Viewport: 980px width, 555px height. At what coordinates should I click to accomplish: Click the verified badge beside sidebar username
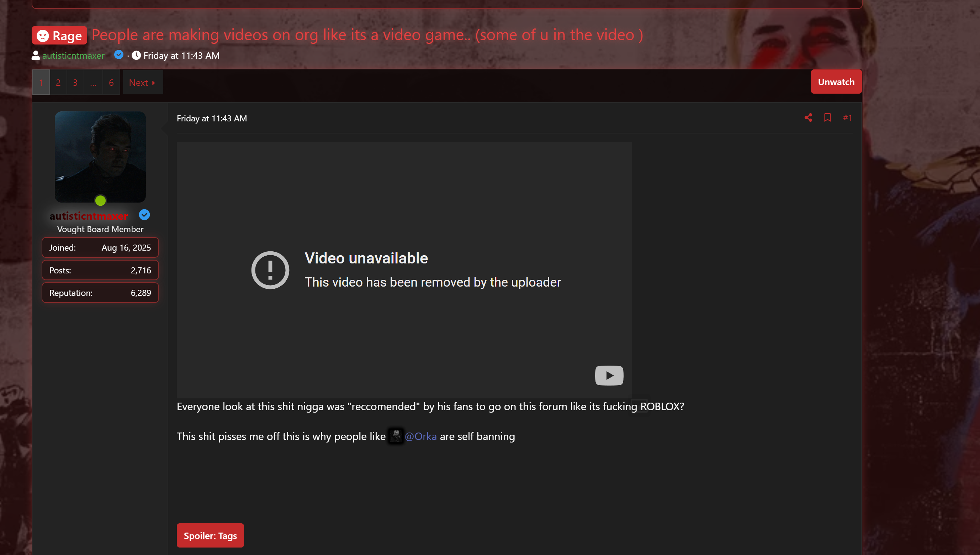pyautogui.click(x=144, y=215)
